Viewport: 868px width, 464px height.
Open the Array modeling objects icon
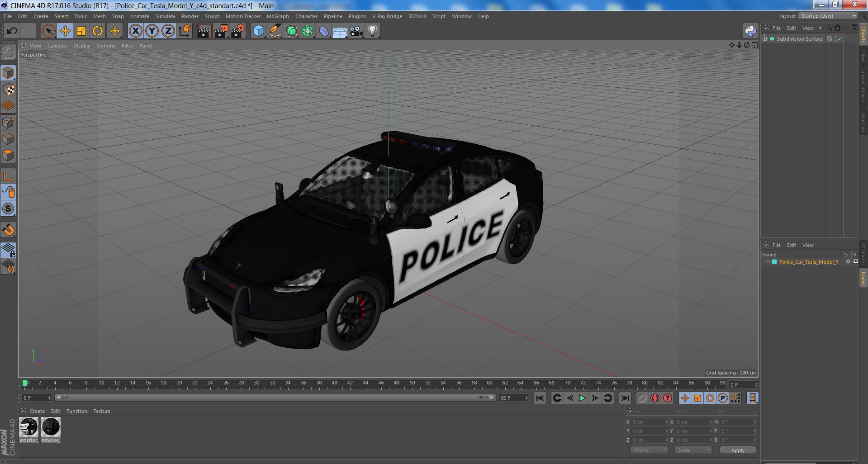tap(308, 31)
